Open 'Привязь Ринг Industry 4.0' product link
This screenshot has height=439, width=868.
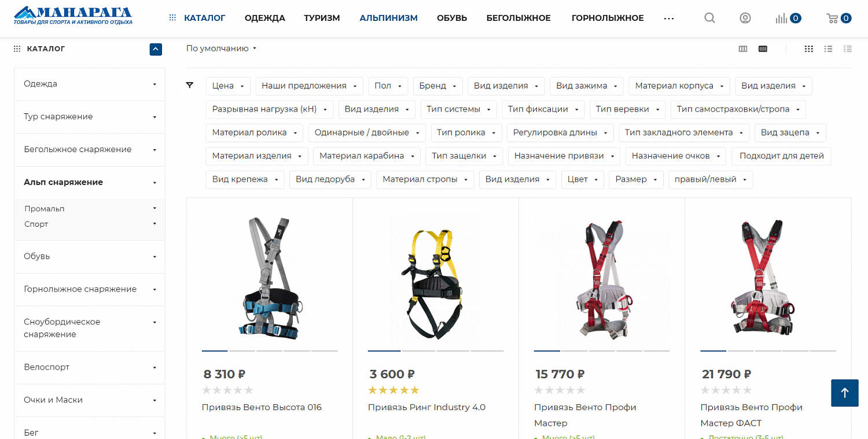coord(426,407)
